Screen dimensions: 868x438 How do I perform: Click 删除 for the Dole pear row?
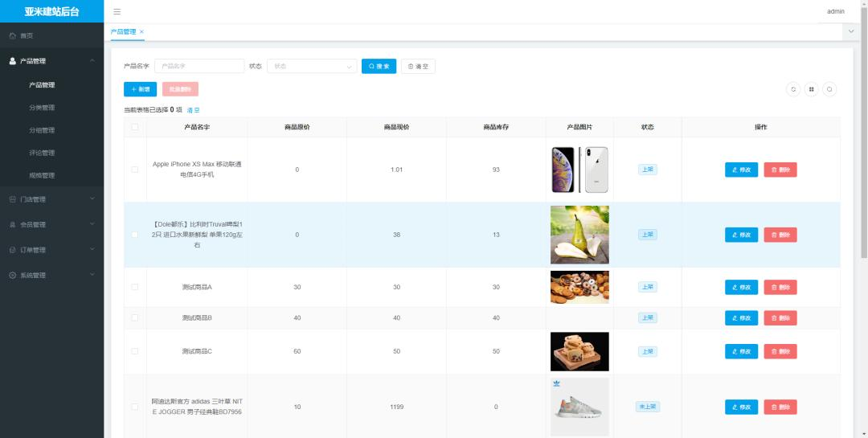click(780, 235)
